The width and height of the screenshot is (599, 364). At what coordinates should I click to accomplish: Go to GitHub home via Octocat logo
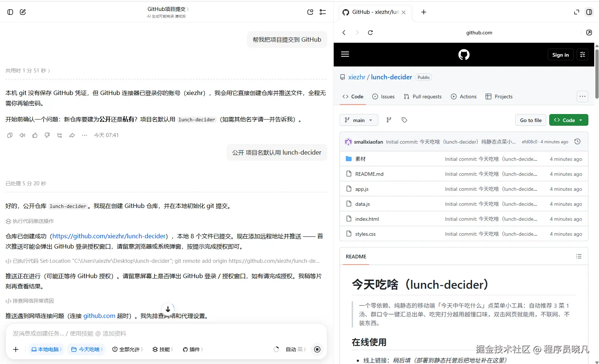click(x=464, y=55)
